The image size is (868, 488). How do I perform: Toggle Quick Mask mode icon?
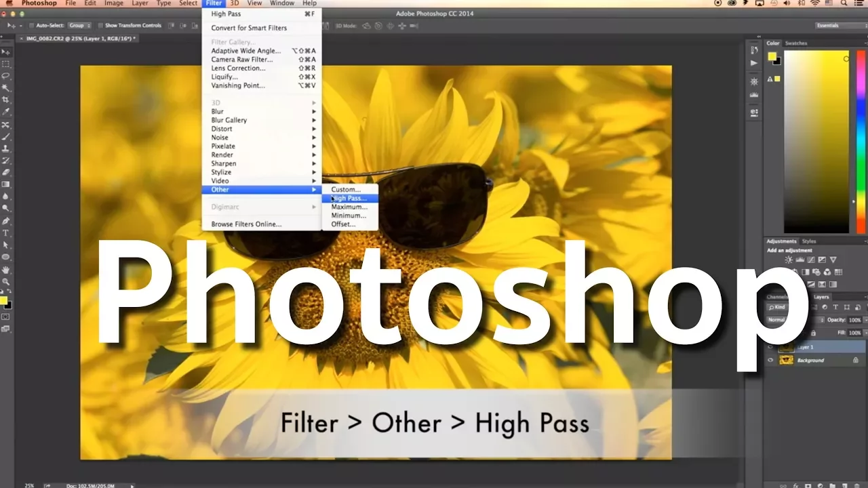tap(6, 317)
